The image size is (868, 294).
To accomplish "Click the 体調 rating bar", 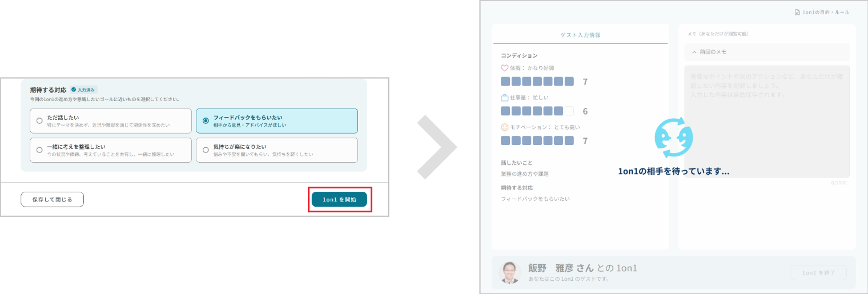I will 537,82.
